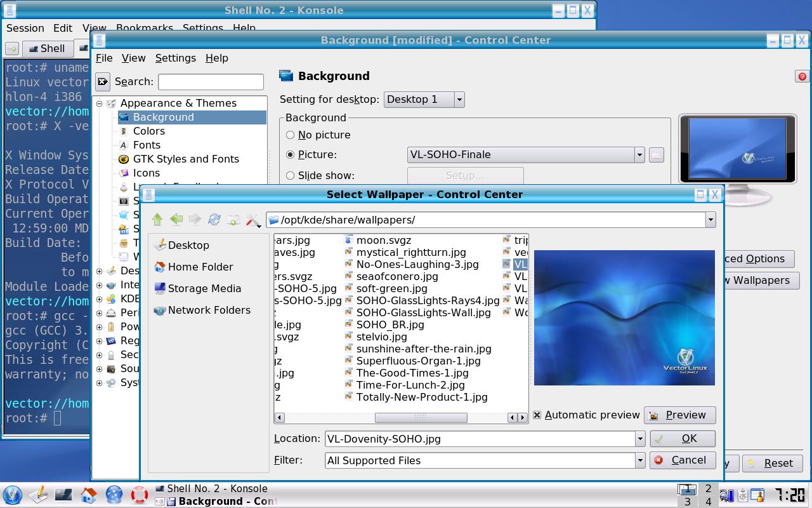Open View menu in Control Center

tap(133, 58)
